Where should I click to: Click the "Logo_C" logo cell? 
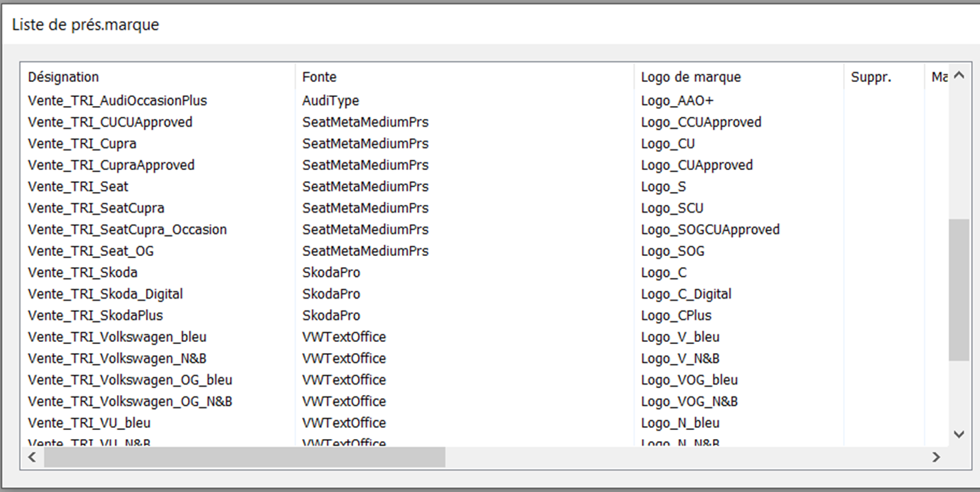click(x=663, y=272)
